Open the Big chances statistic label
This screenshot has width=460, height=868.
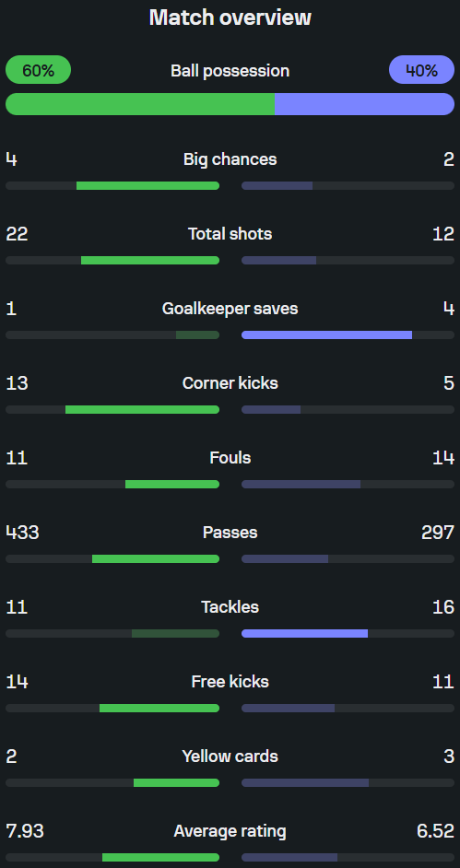(x=230, y=159)
